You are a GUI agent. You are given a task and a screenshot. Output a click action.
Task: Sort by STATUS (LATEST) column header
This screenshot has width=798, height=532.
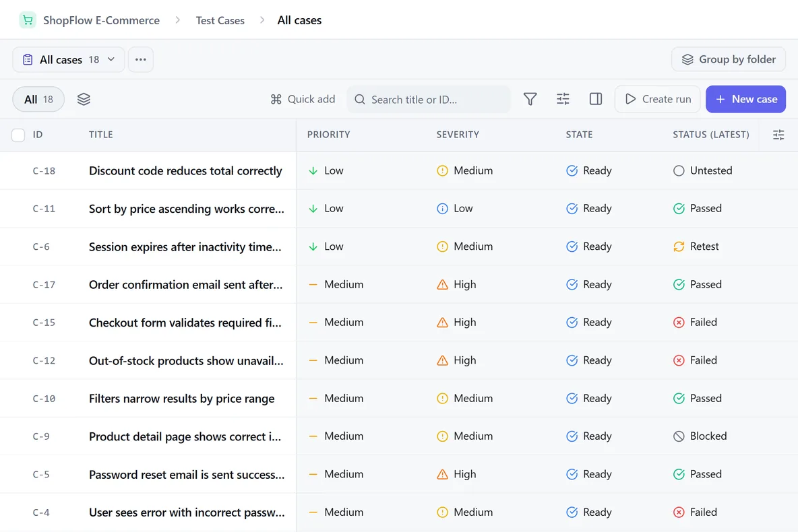711,135
